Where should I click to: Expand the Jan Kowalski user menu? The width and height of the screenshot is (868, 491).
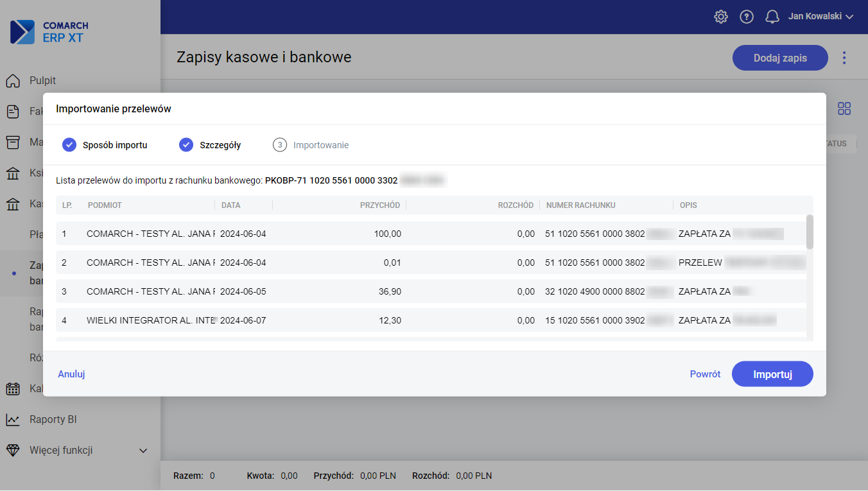coord(820,17)
